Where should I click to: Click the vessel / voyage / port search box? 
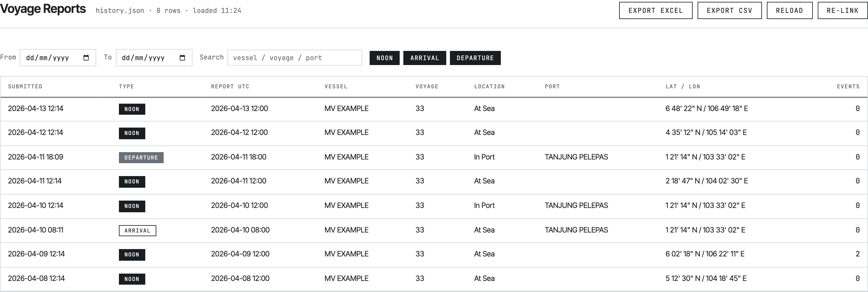coord(295,58)
